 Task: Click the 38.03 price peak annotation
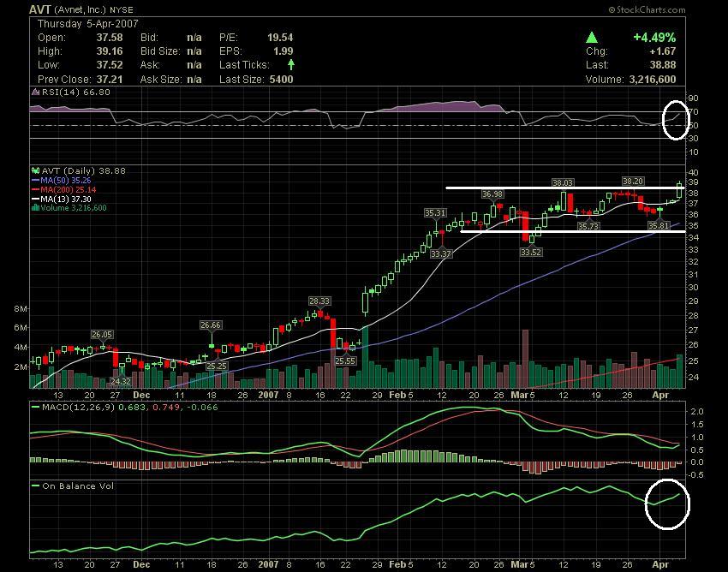562,183
